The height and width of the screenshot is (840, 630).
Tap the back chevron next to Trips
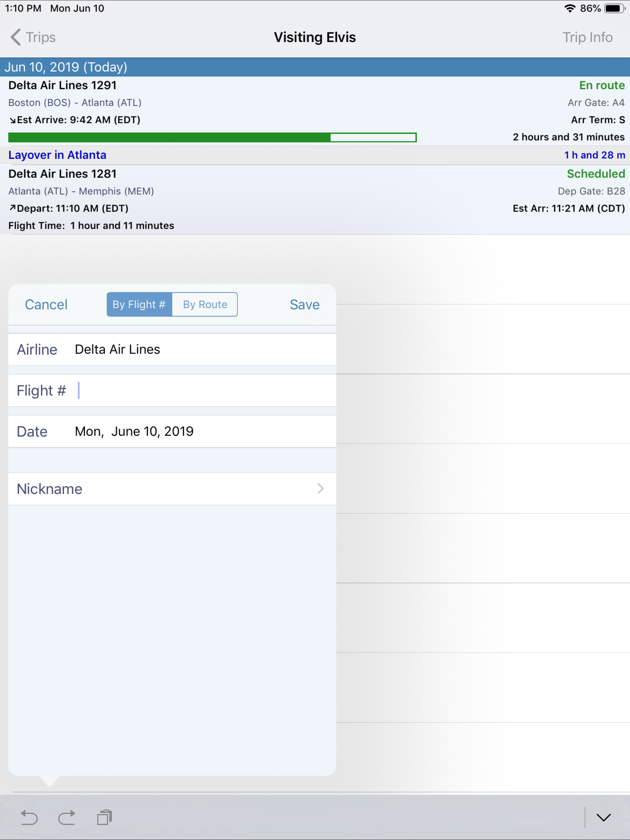[16, 37]
